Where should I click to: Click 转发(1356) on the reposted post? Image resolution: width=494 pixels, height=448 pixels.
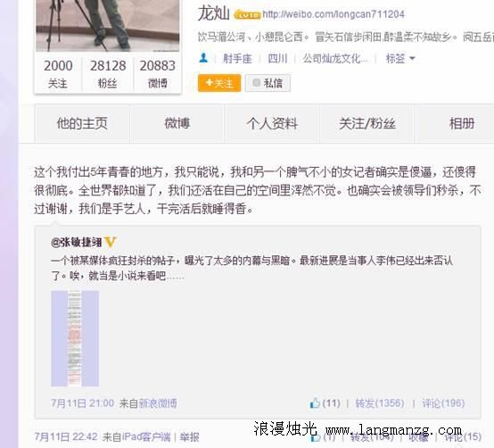tap(380, 402)
